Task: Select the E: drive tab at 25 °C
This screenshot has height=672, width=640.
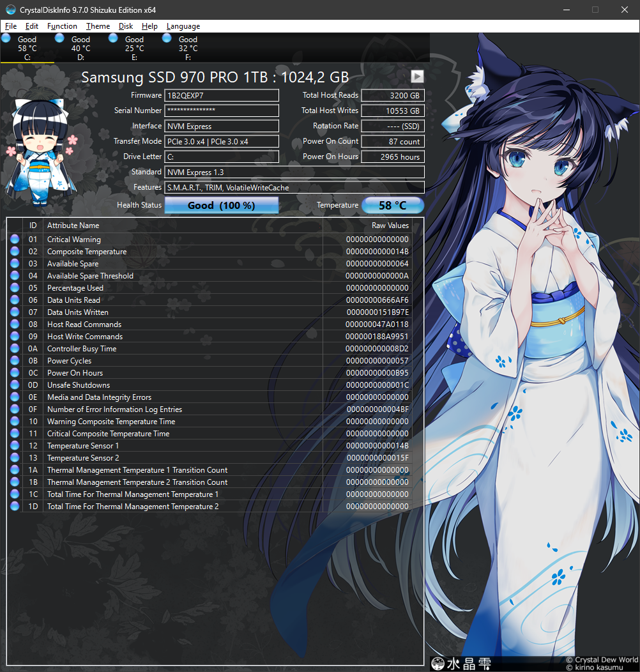Action: 135,48
